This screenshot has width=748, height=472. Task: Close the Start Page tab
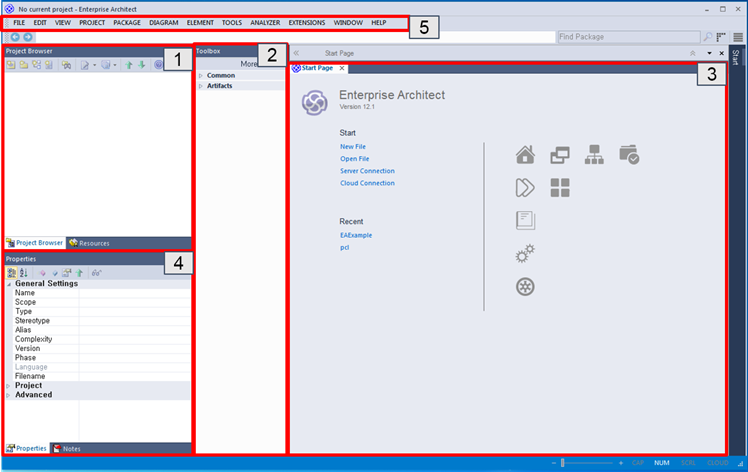(342, 68)
